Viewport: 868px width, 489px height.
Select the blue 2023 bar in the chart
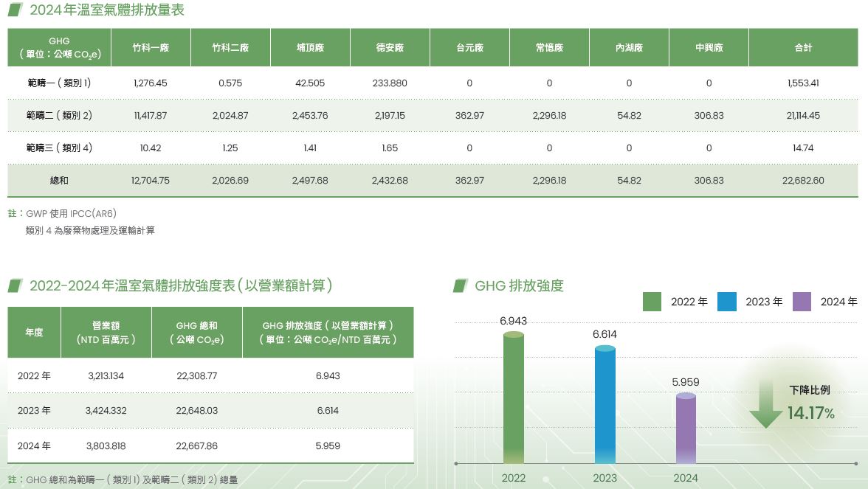tap(604, 405)
